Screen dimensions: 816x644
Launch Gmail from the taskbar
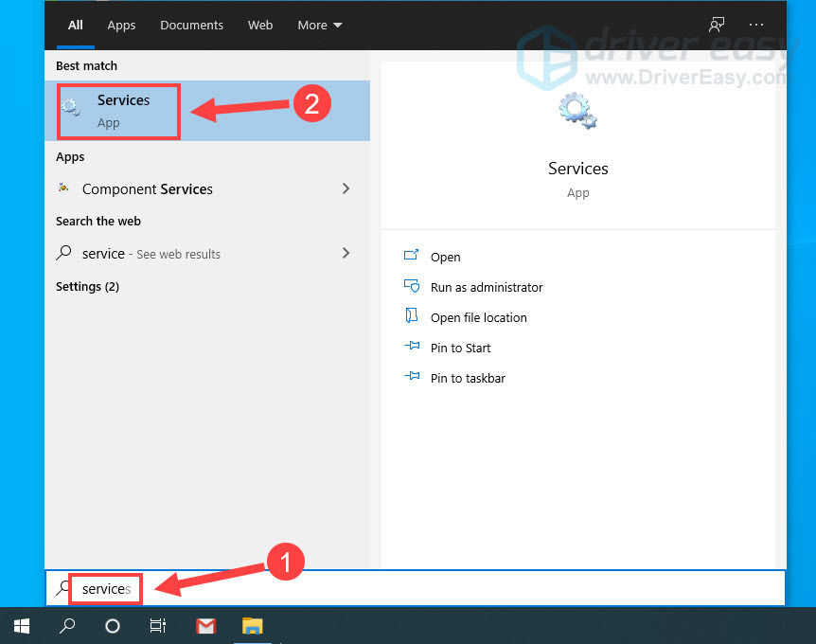(x=205, y=626)
